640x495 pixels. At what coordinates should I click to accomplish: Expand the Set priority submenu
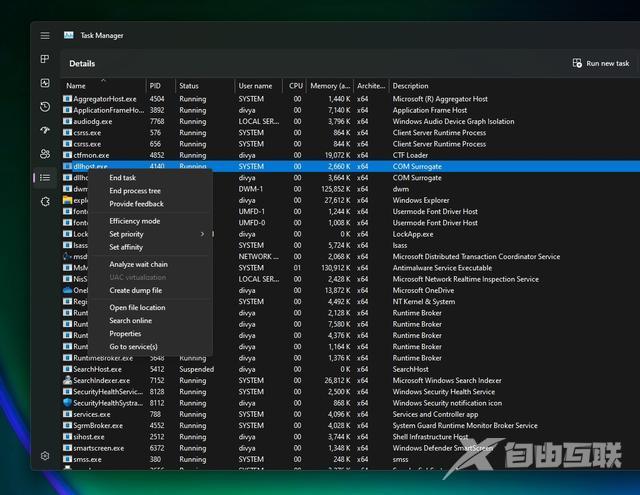[x=150, y=234]
